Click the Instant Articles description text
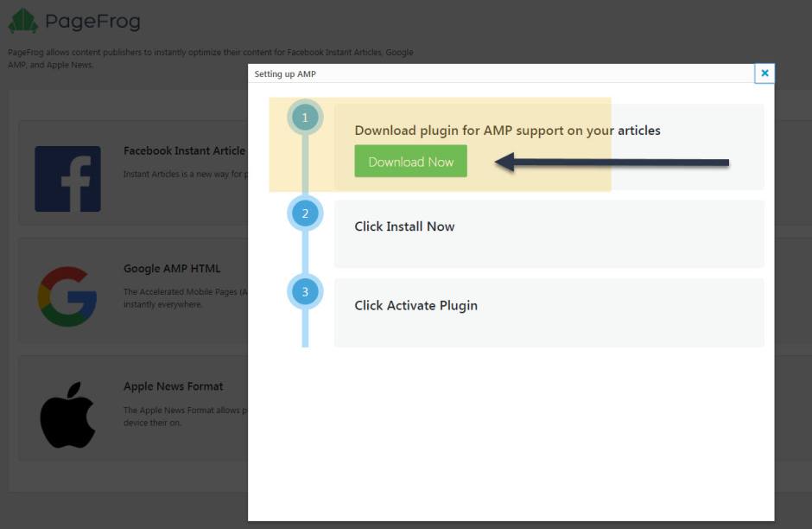812x529 pixels. pos(186,174)
